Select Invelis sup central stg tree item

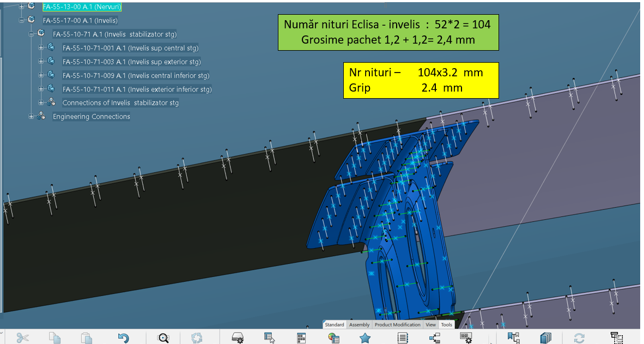130,48
